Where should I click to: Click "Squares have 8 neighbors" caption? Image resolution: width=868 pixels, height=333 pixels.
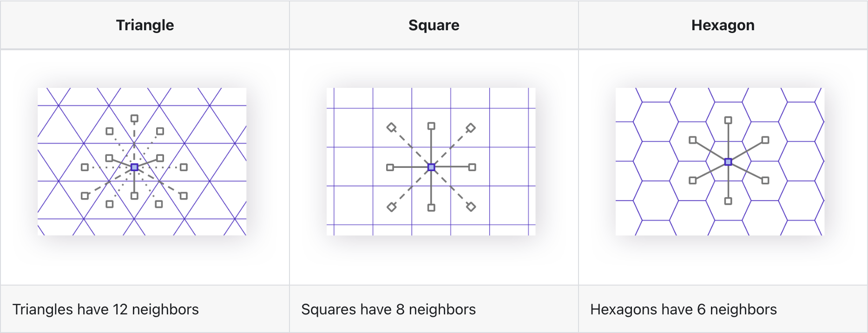388,309
